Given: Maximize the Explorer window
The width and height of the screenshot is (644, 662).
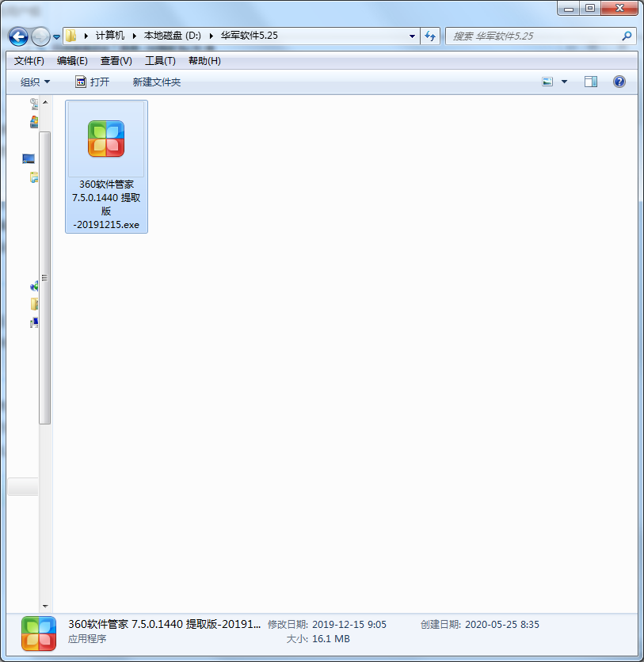Looking at the screenshot, I should tap(590, 9).
